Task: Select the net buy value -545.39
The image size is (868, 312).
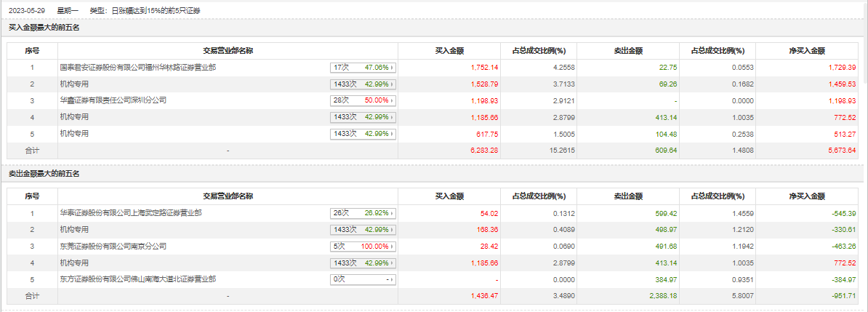Action: [x=843, y=214]
